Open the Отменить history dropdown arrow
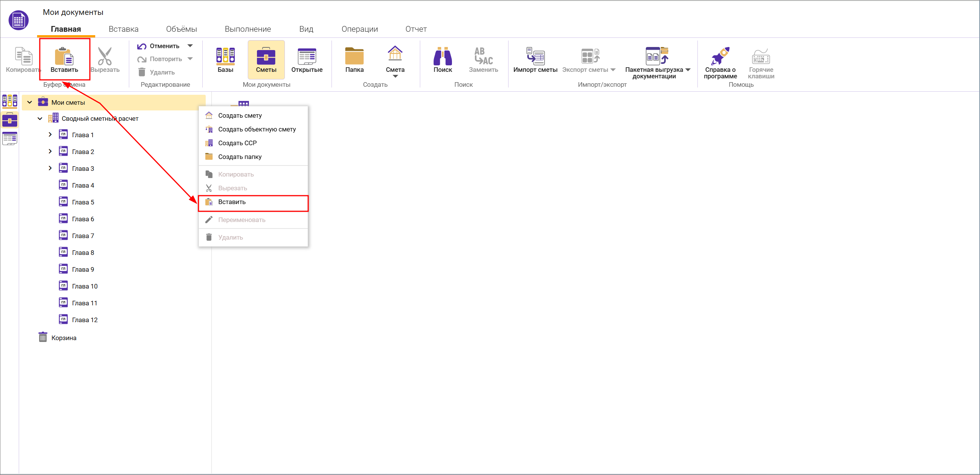The height and width of the screenshot is (475, 980). (190, 46)
